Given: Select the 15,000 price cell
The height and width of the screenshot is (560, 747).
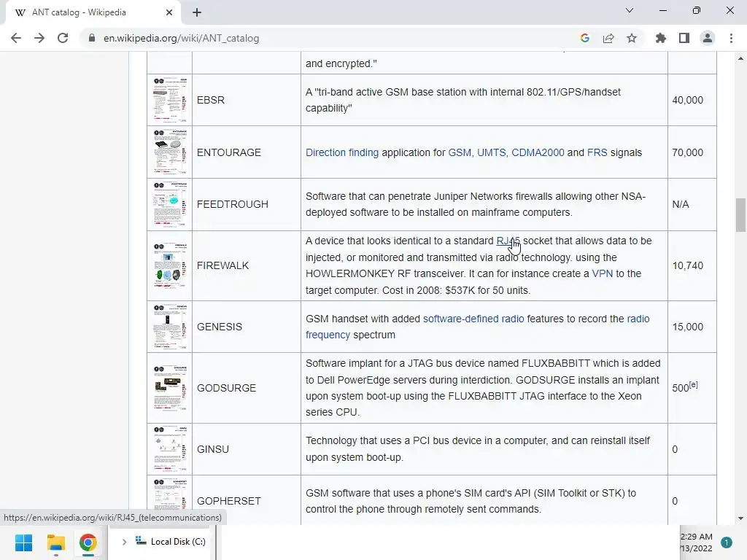Looking at the screenshot, I should 692,327.
